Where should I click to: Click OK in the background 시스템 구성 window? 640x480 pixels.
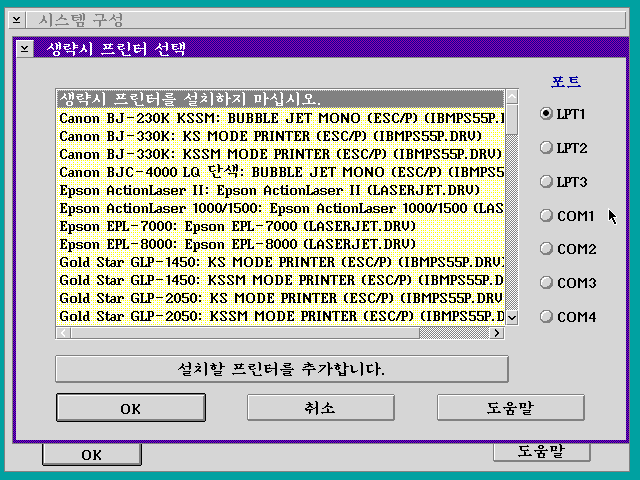click(x=92, y=454)
